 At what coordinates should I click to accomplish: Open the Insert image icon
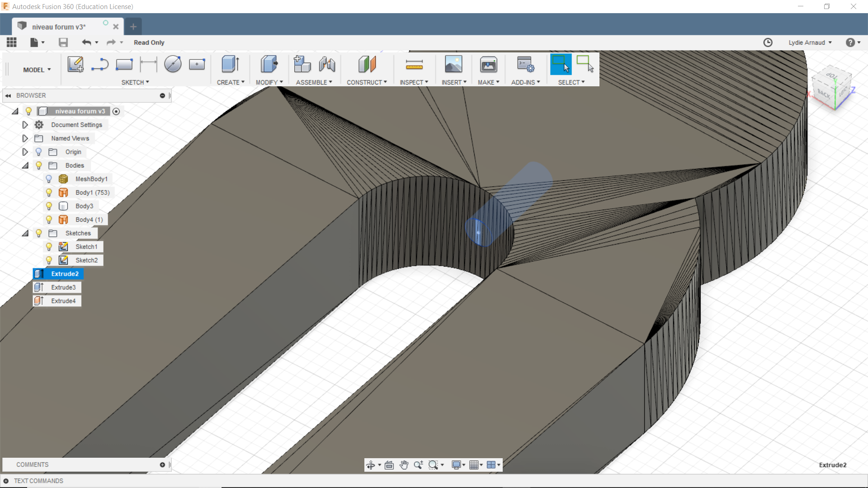(453, 65)
